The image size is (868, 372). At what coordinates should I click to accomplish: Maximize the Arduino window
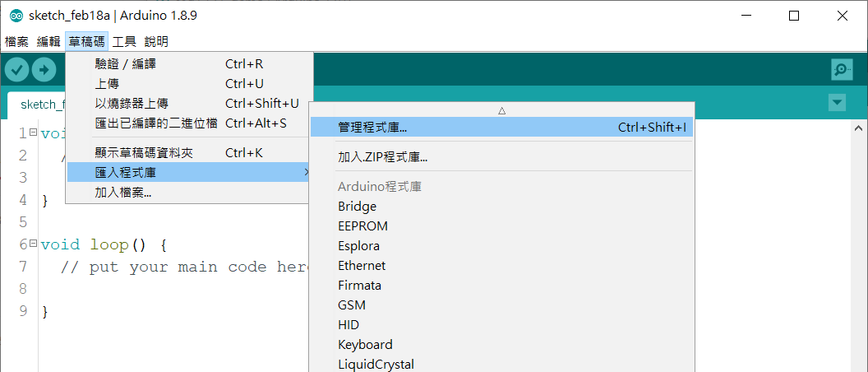794,16
